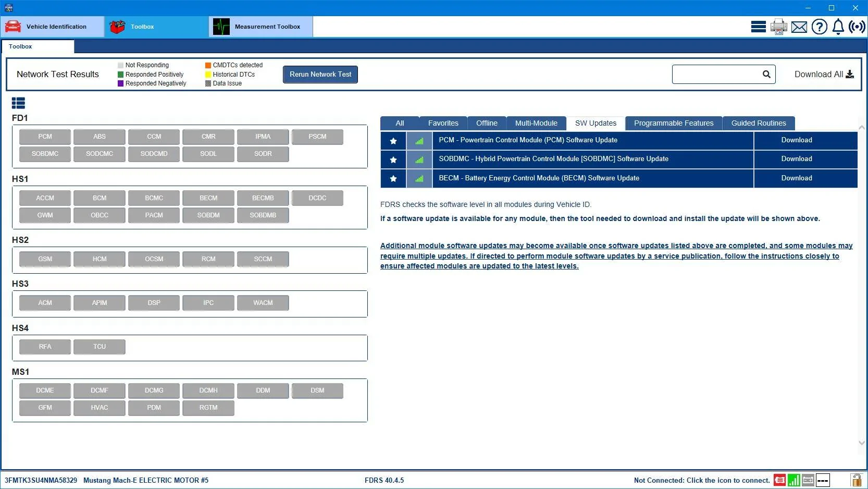
Task: Click the Responded Positively green swatch
Action: coord(121,75)
